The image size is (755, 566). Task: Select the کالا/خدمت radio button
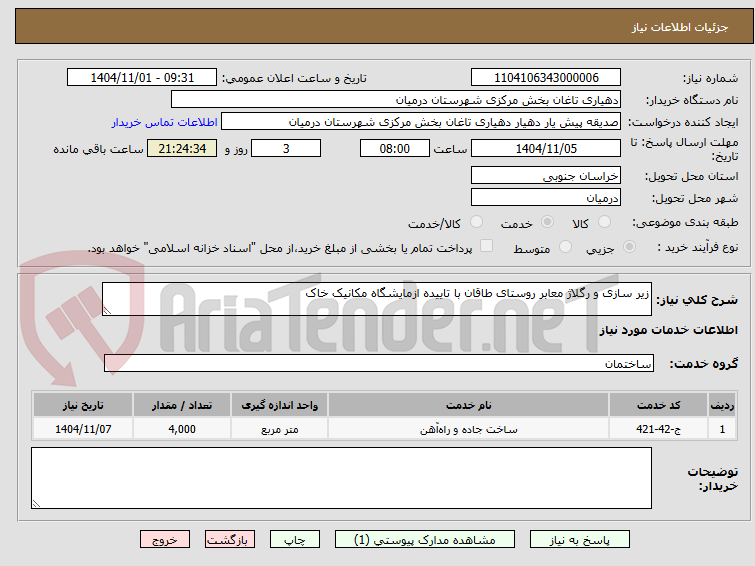pyautogui.click(x=476, y=222)
